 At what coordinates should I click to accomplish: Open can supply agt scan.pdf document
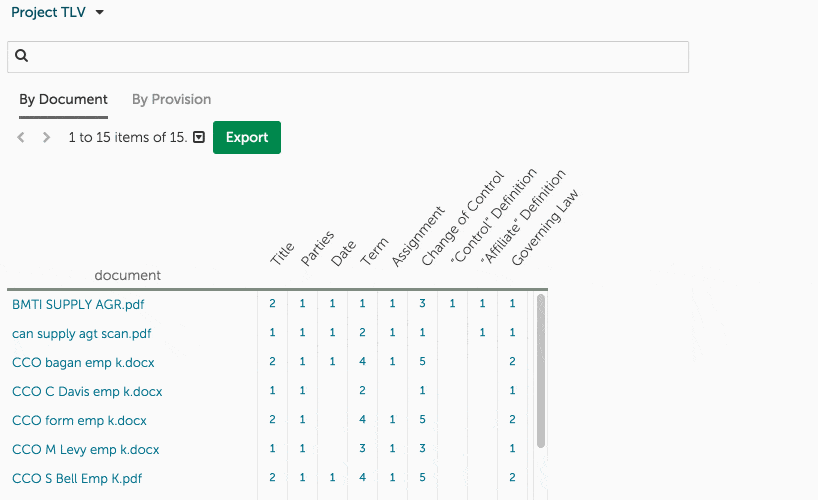(x=81, y=334)
